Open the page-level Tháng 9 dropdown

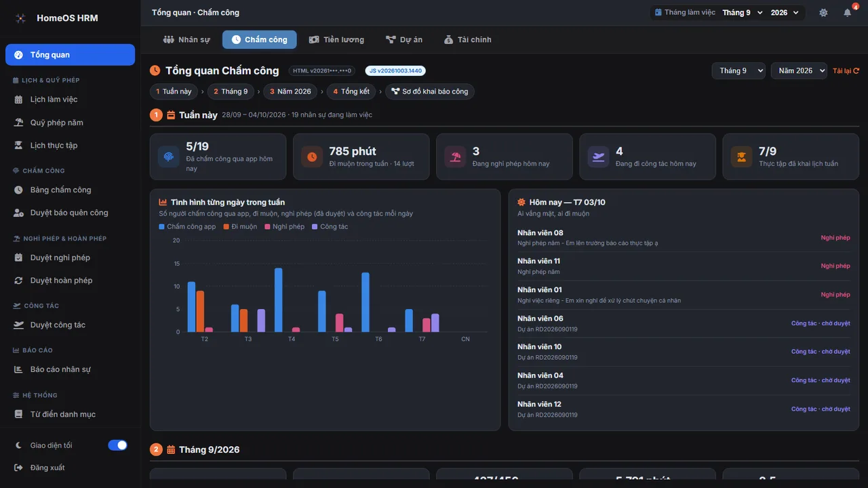pos(738,70)
